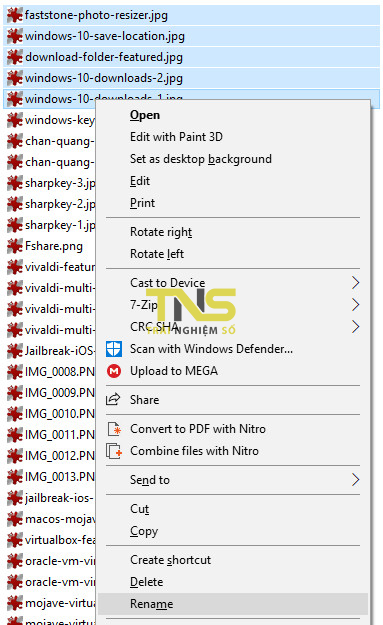Select the file name windows-10-downloads-2.jpg
The width and height of the screenshot is (383, 625).
pyautogui.click(x=104, y=78)
